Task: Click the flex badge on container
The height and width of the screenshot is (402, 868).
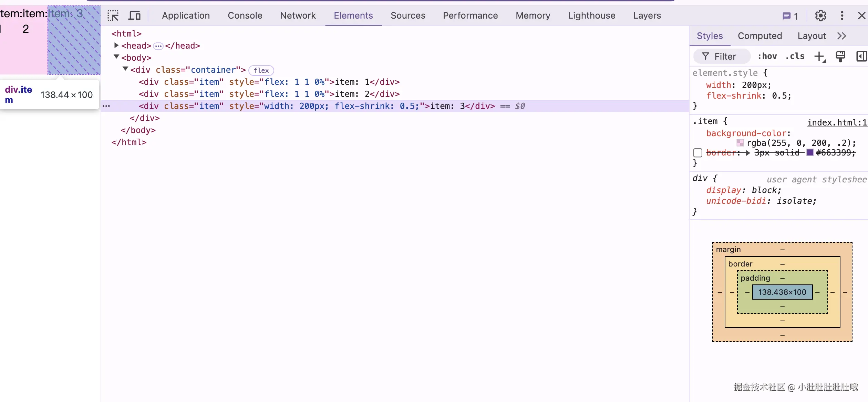Action: (x=261, y=70)
